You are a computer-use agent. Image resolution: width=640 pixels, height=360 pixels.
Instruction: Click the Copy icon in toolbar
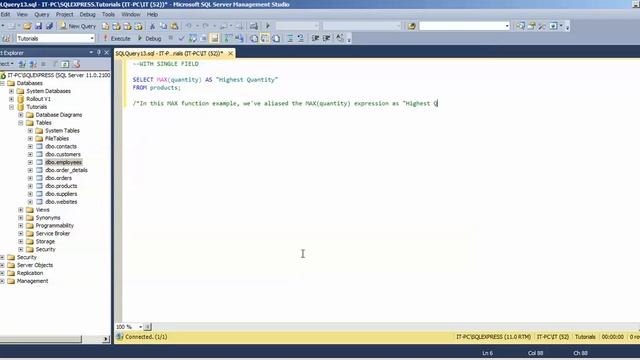coord(163,26)
